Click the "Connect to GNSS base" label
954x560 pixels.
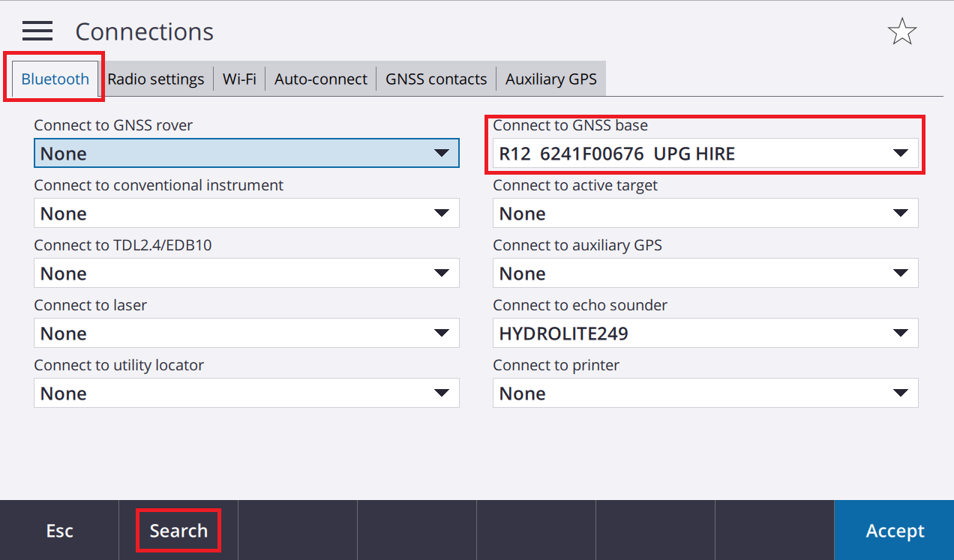[x=571, y=125]
